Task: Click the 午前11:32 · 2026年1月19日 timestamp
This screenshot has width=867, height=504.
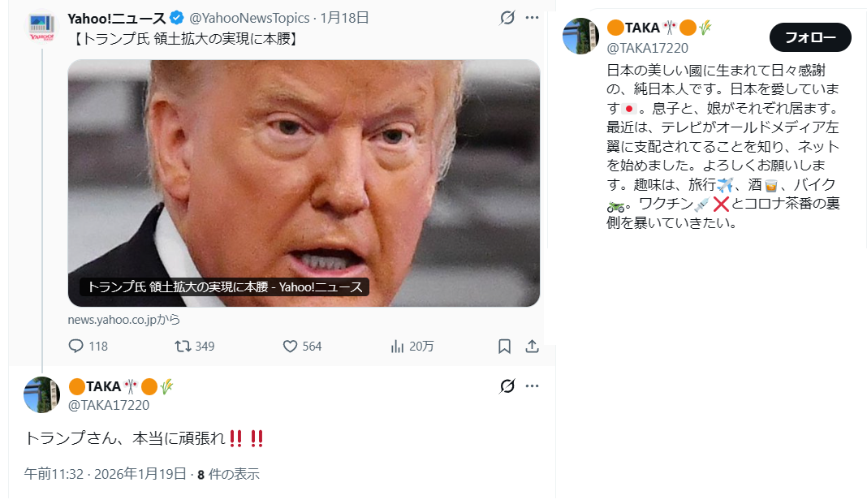Action: [105, 474]
